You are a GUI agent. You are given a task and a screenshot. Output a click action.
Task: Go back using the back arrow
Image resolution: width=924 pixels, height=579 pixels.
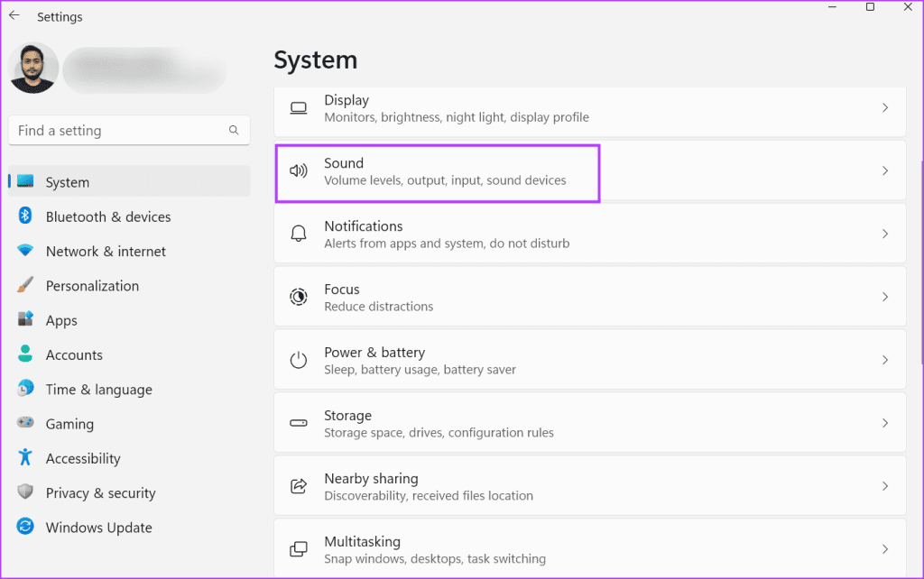coord(14,15)
